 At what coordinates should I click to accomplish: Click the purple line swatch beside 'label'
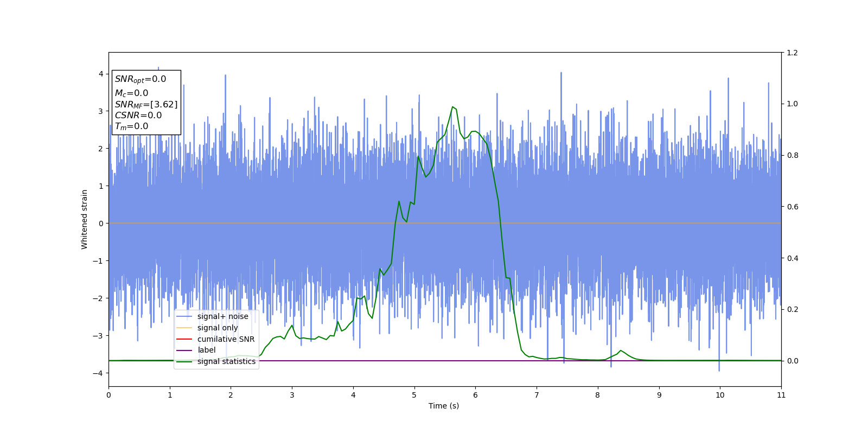[184, 350]
